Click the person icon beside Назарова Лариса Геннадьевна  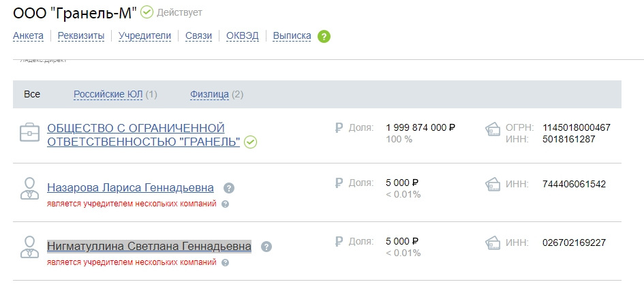[x=29, y=189]
